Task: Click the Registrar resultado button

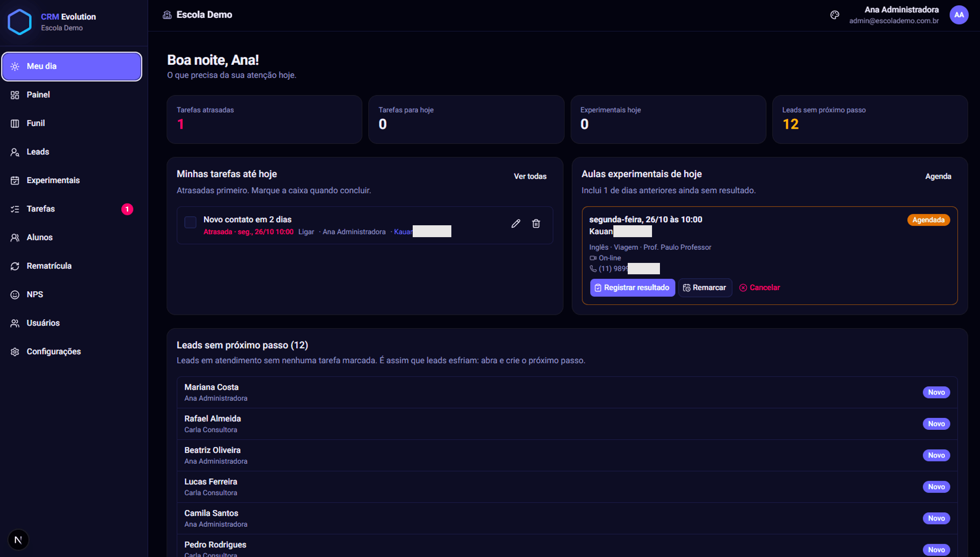Action: point(632,288)
